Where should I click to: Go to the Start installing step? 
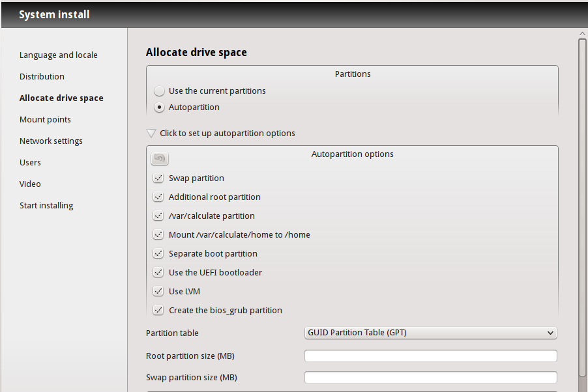click(x=46, y=205)
